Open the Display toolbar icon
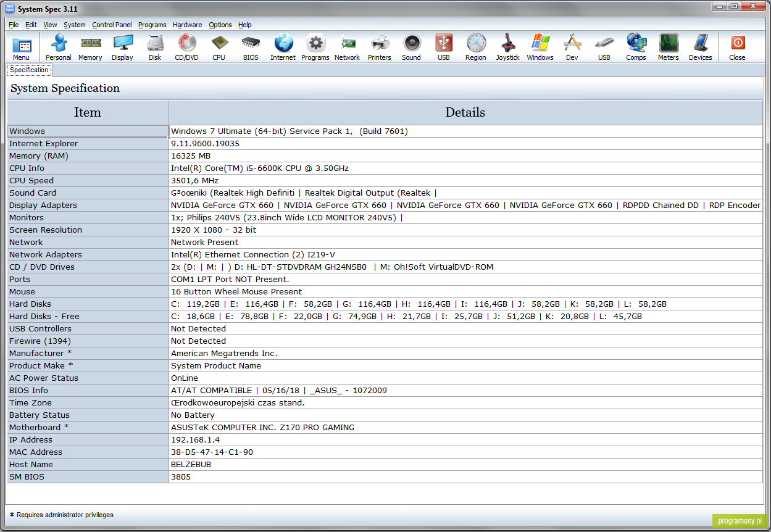This screenshot has width=771, height=532. (122, 48)
